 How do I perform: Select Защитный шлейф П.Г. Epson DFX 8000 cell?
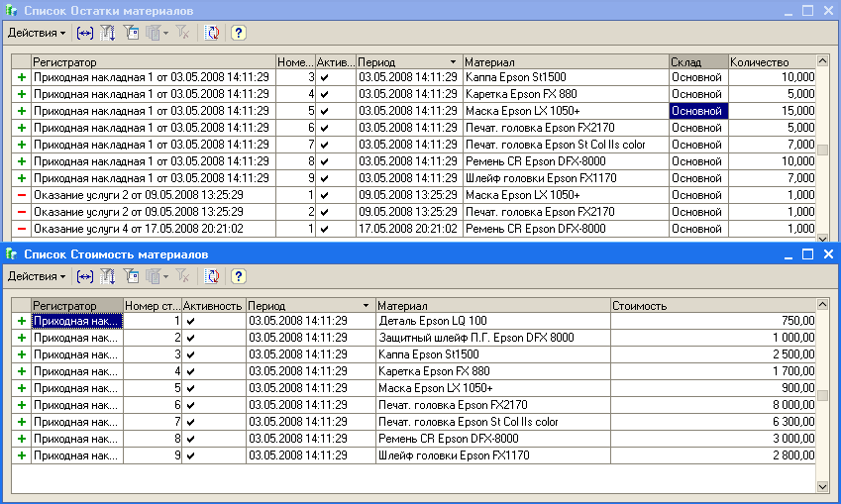click(x=493, y=338)
